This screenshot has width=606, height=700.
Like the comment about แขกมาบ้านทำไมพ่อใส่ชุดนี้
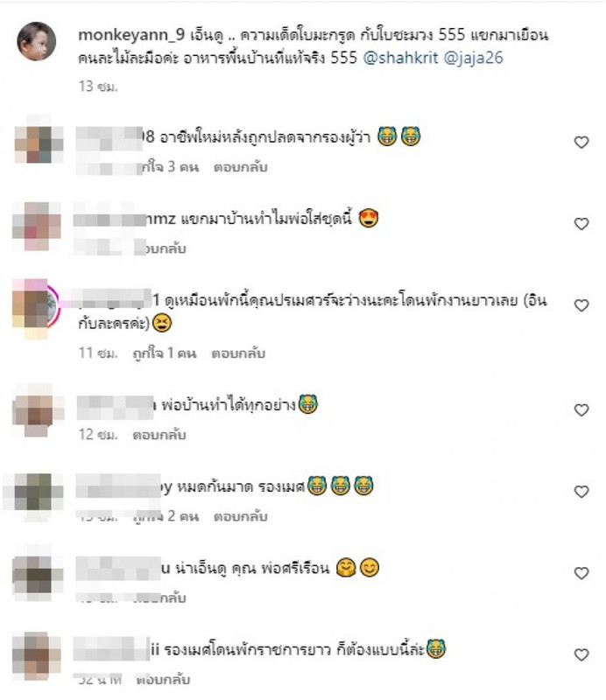click(x=581, y=224)
